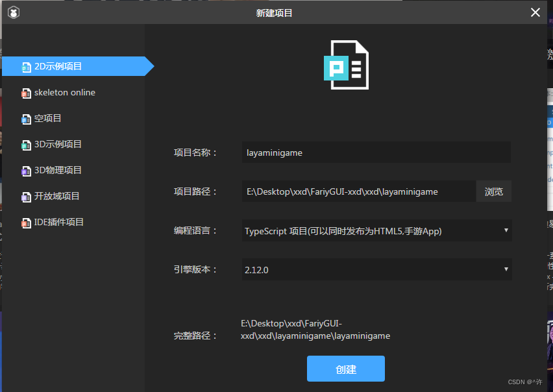Click the LayaAir logo icon in title bar

coord(14,13)
